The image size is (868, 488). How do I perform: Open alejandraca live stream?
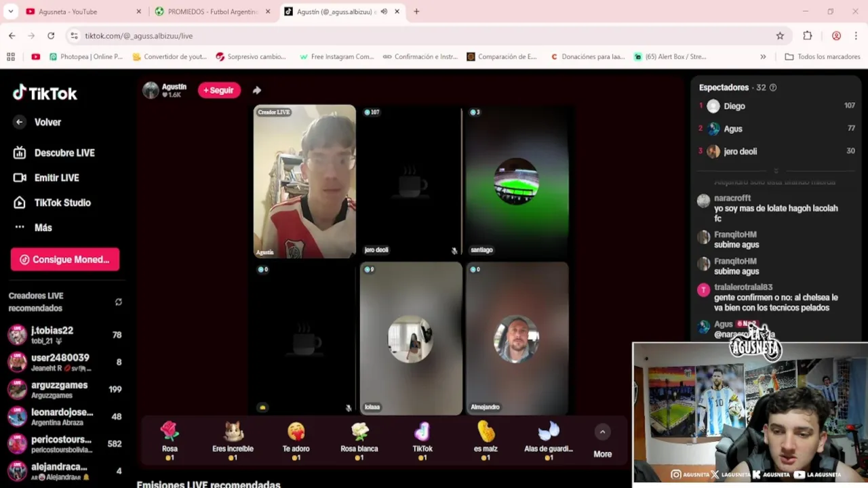[64, 470]
